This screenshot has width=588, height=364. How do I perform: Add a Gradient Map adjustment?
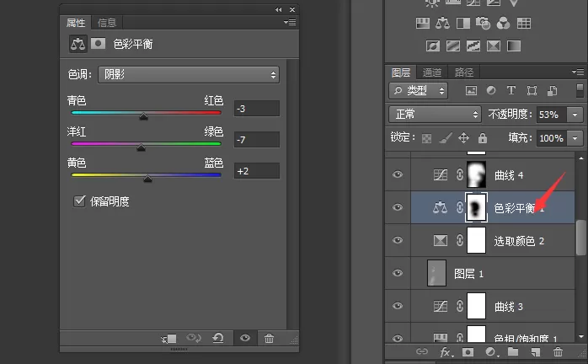click(514, 46)
